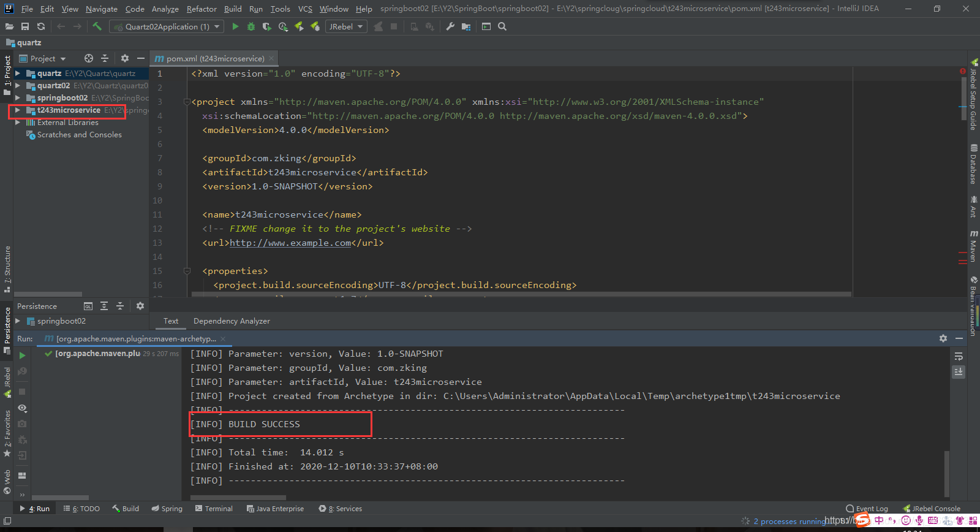
Task: Expand the quartz project tree node
Action: pos(18,73)
